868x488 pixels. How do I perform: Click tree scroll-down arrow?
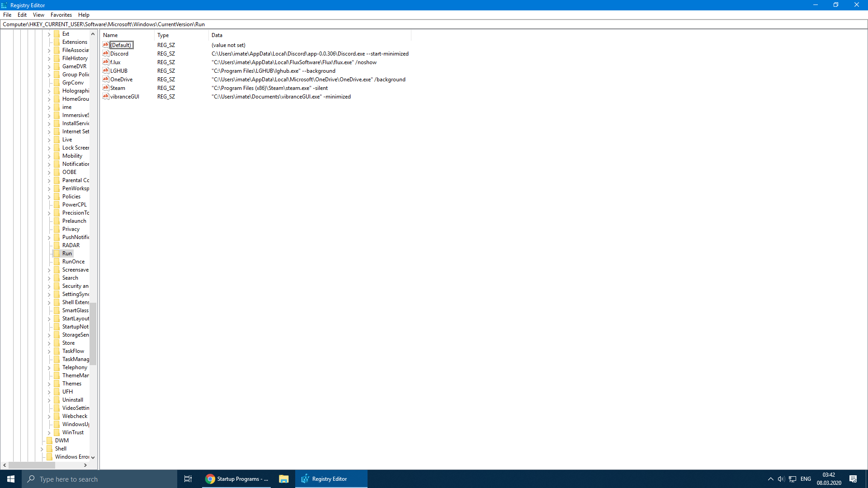pos(93,457)
